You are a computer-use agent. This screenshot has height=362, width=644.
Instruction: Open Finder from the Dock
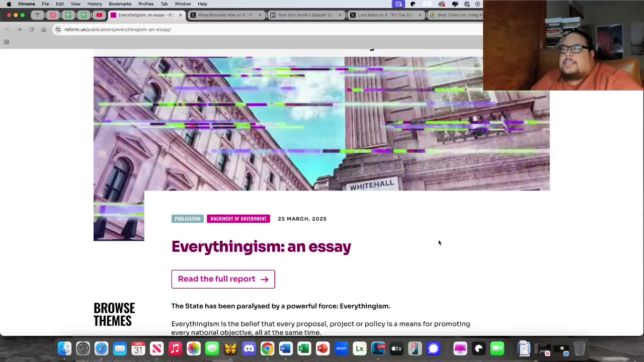(x=64, y=348)
